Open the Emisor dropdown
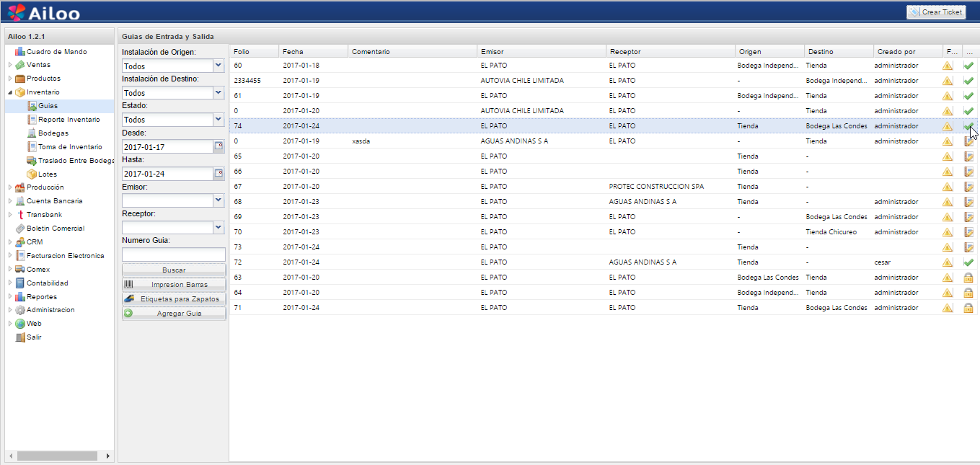Screen dimensions: 980x465 [x=218, y=201]
